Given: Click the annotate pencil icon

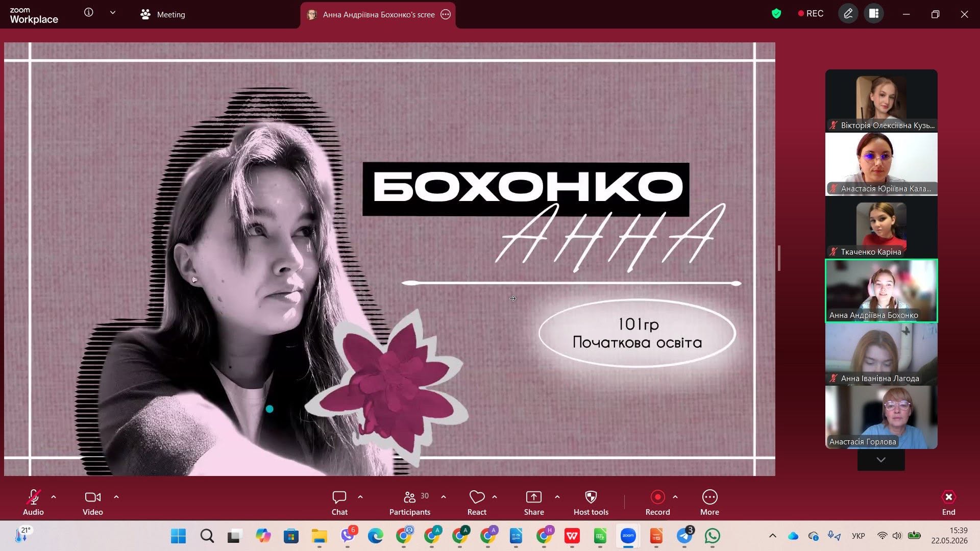Looking at the screenshot, I should [x=848, y=14].
